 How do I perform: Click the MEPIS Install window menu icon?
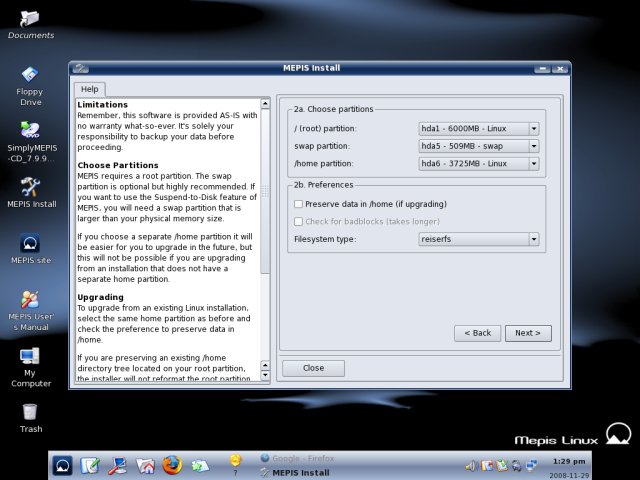[81, 68]
